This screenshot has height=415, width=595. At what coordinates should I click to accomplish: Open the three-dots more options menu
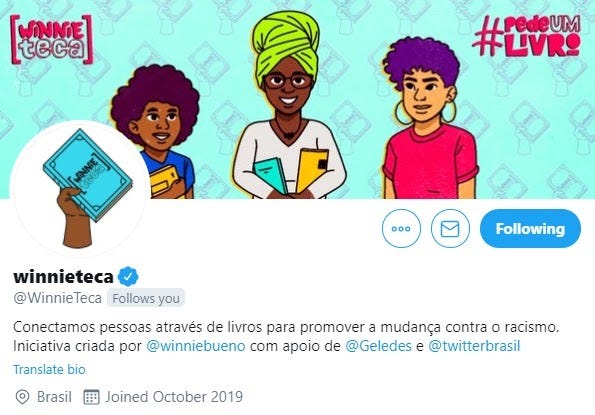click(401, 228)
